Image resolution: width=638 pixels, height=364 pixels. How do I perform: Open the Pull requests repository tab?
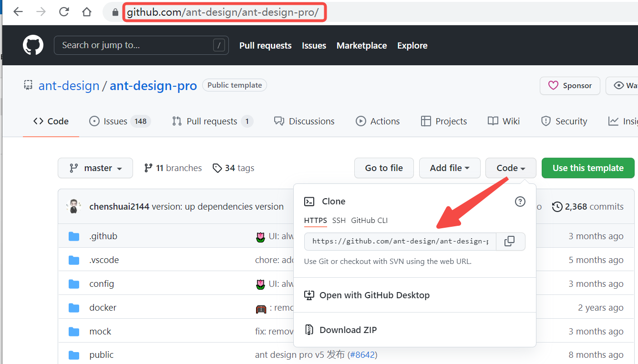coord(213,121)
